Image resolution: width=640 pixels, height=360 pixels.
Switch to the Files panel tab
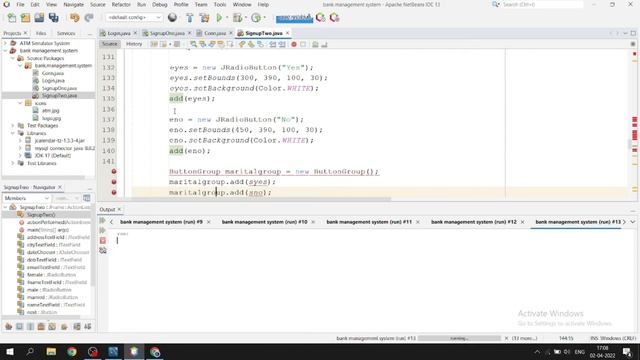[41, 33]
